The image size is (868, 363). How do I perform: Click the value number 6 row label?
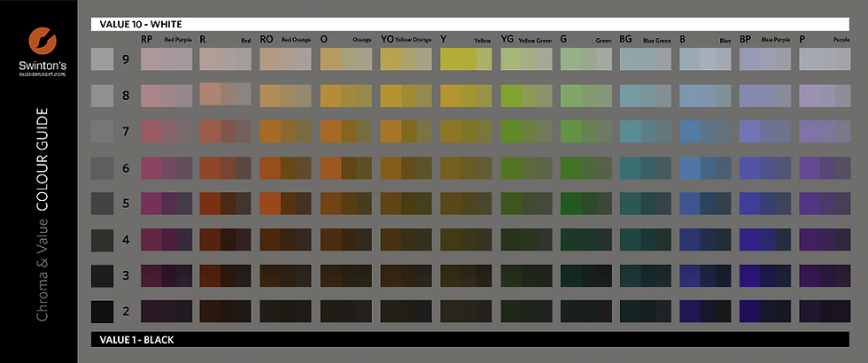tap(126, 167)
